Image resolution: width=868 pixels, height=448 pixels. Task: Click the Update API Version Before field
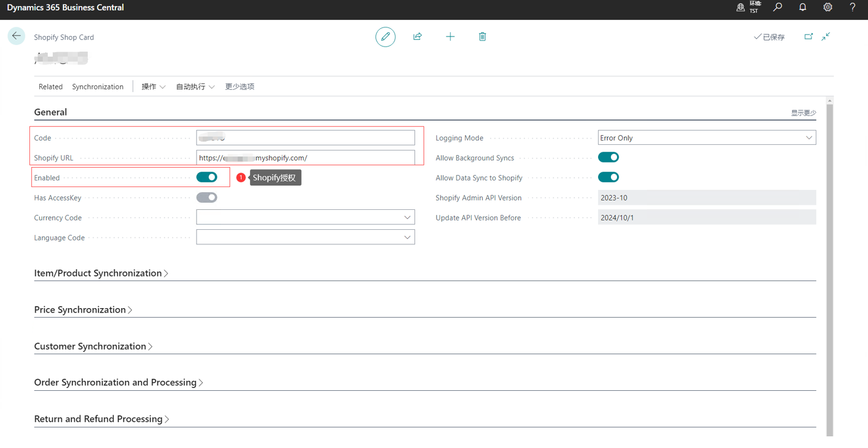pyautogui.click(x=707, y=218)
